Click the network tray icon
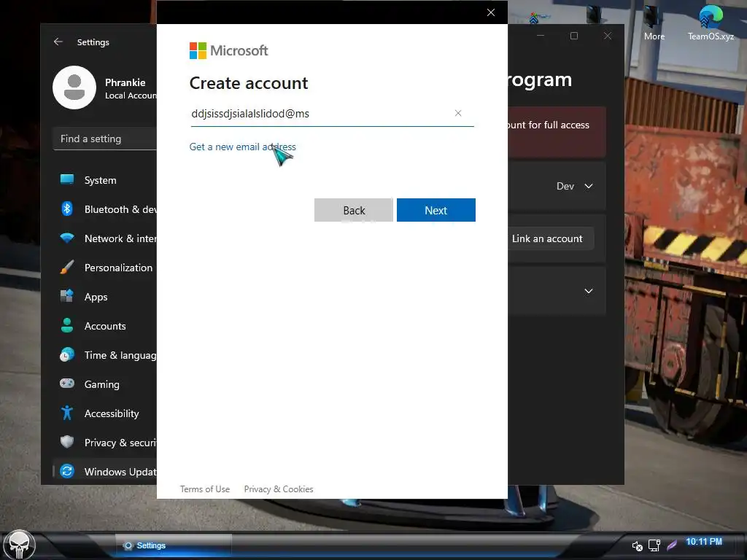This screenshot has width=747, height=560. click(x=654, y=545)
